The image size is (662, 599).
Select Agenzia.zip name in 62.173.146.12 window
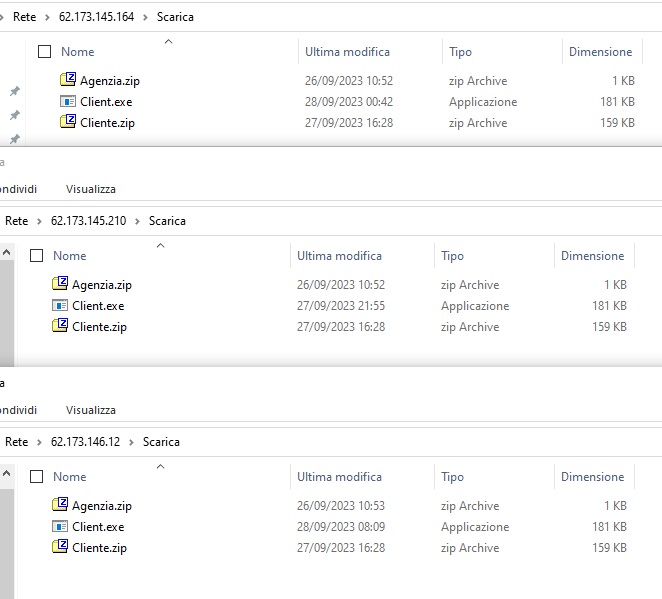[102, 506]
